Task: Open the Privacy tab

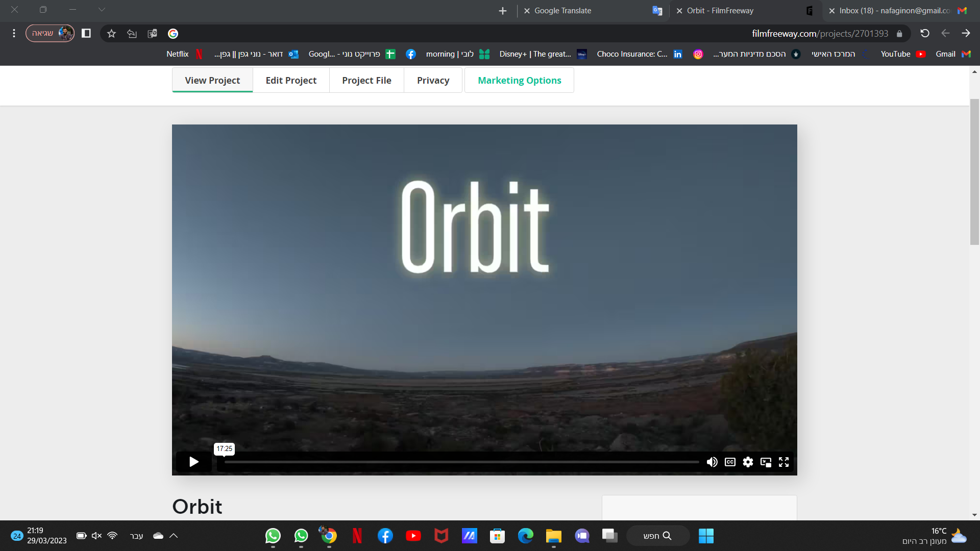Action: [433, 80]
